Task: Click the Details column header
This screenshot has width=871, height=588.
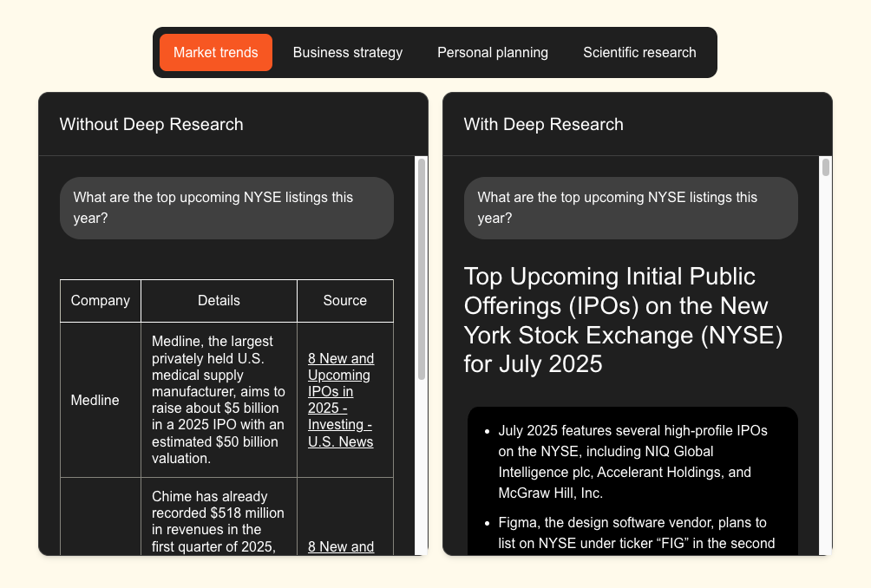Action: tap(219, 301)
